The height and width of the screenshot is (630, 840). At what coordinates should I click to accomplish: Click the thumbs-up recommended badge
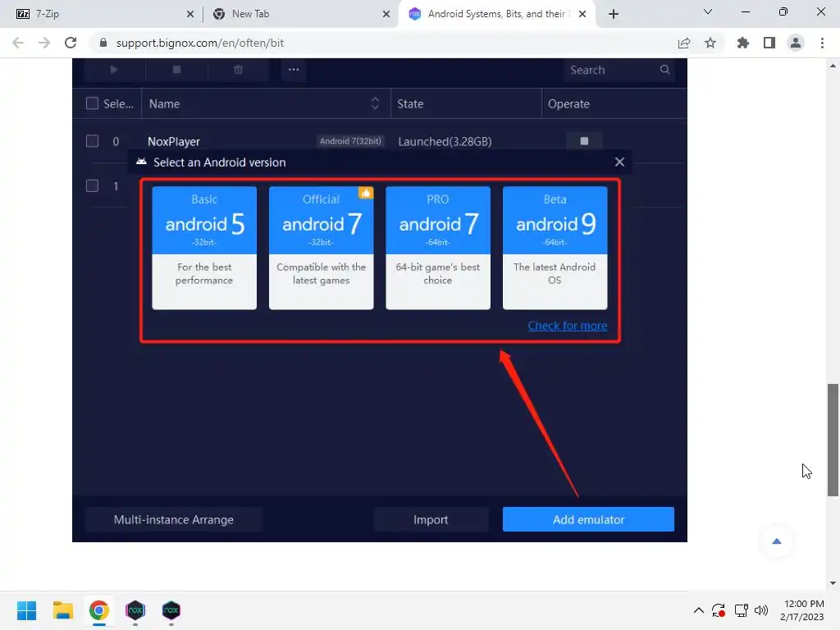(x=366, y=193)
